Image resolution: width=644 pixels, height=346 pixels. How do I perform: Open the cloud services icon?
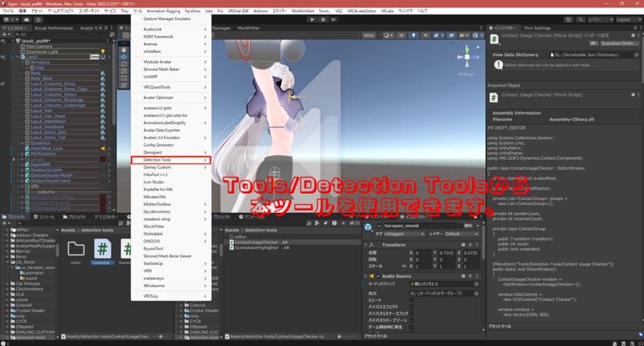click(26, 20)
